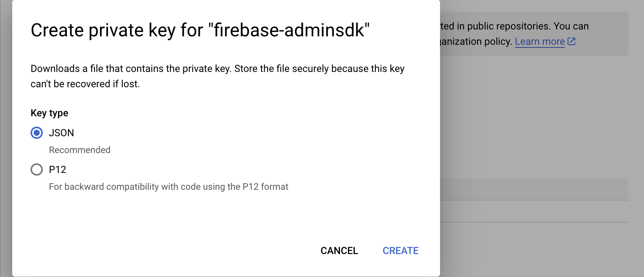Open the Learn more link
The image size is (644, 277).
click(x=539, y=41)
